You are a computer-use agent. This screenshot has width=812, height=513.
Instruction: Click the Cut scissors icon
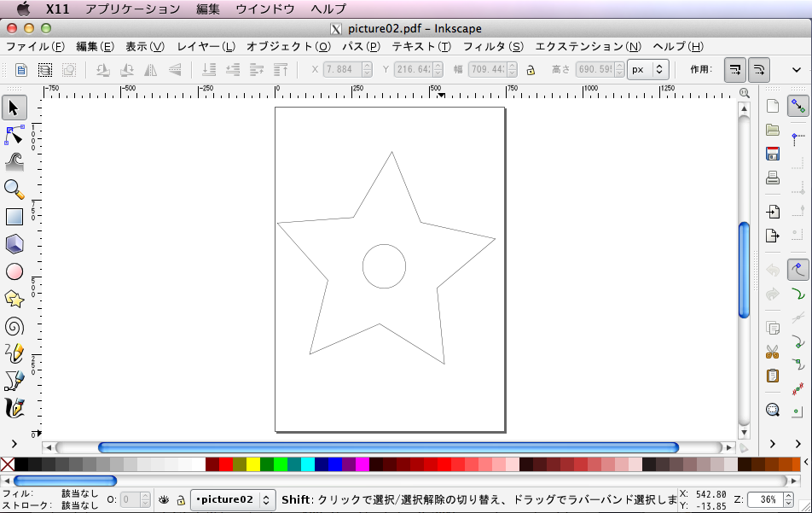tap(772, 352)
